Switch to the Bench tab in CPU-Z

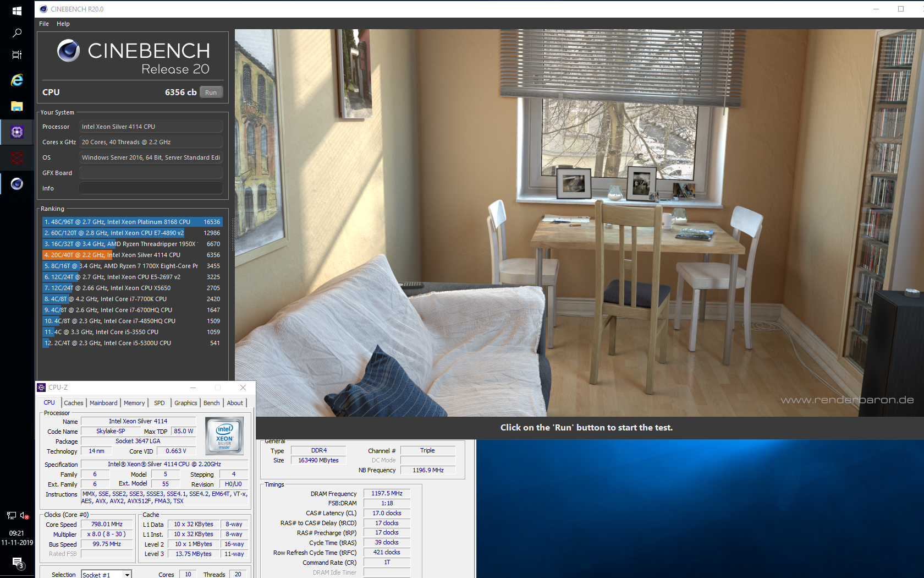tap(212, 403)
